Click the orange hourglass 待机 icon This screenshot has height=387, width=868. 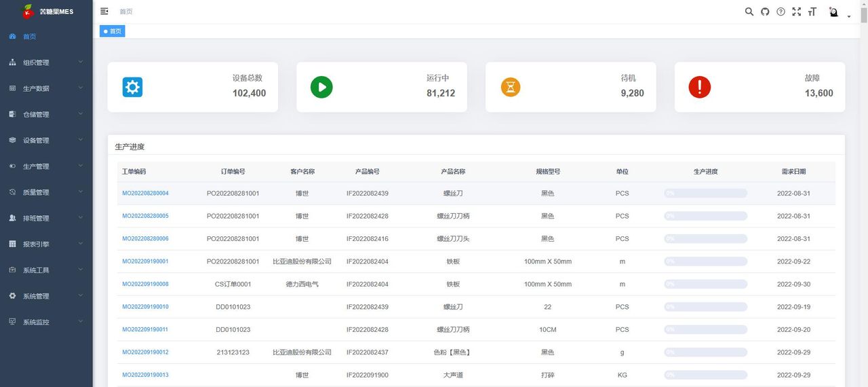coord(511,87)
